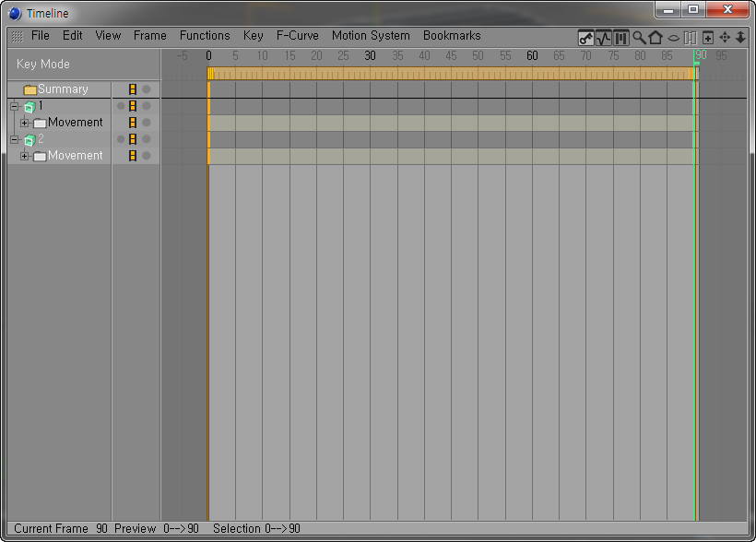
Task: Open the File menu
Action: pos(40,36)
